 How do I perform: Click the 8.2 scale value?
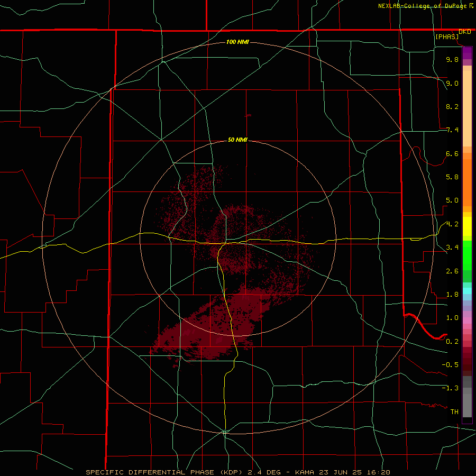tap(452, 106)
